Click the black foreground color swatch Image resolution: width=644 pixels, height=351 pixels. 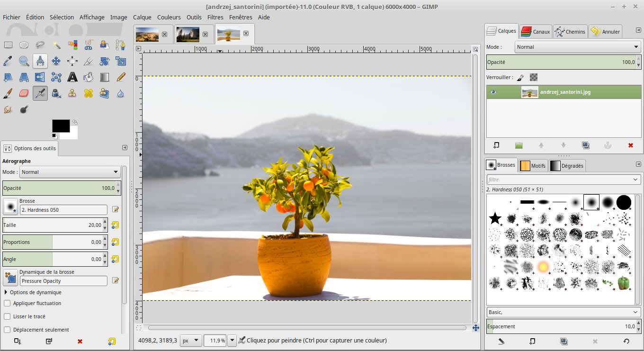(61, 126)
